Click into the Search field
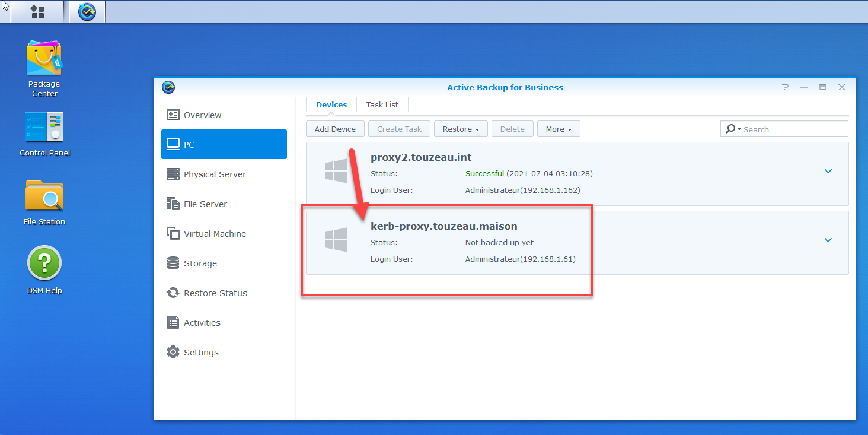Image resolution: width=868 pixels, height=435 pixels. 793,129
